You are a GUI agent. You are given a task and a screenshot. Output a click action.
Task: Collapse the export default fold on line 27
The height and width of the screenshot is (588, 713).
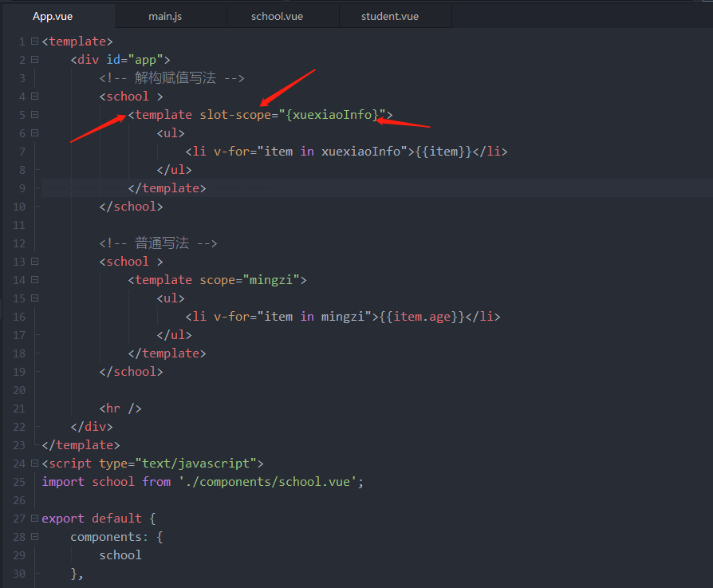click(x=34, y=519)
